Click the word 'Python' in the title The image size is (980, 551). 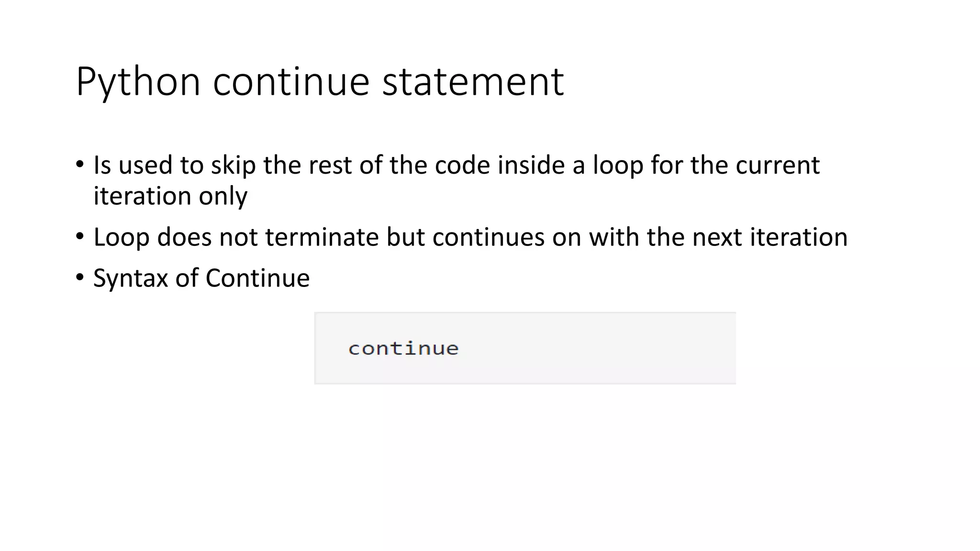point(138,81)
